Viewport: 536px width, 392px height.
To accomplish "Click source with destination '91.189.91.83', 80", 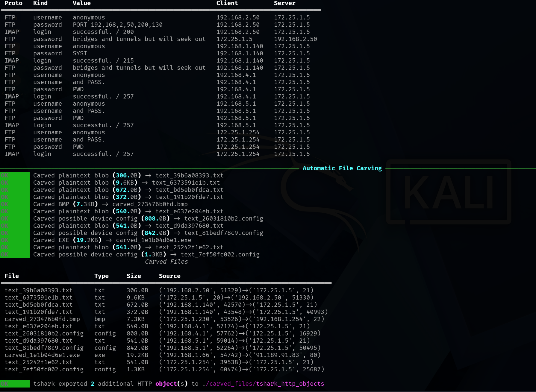I will point(240,355).
